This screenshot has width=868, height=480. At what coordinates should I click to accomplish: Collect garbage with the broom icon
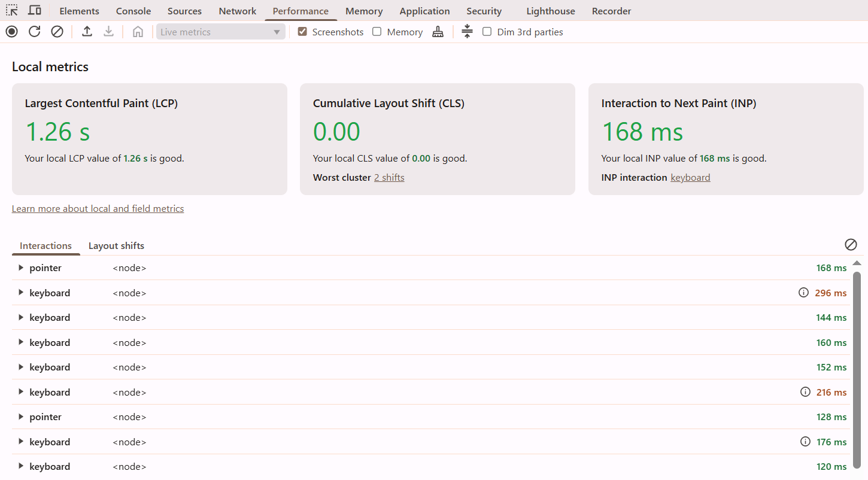[x=438, y=31]
